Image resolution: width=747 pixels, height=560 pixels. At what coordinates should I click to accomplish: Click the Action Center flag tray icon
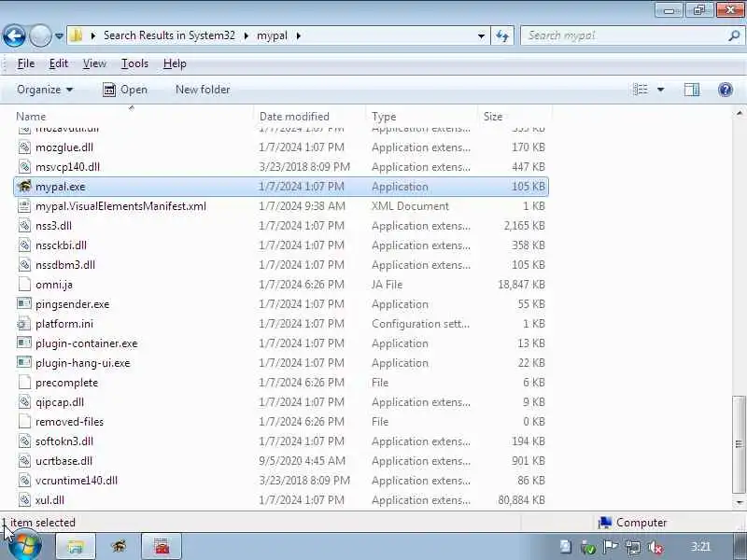tap(611, 547)
